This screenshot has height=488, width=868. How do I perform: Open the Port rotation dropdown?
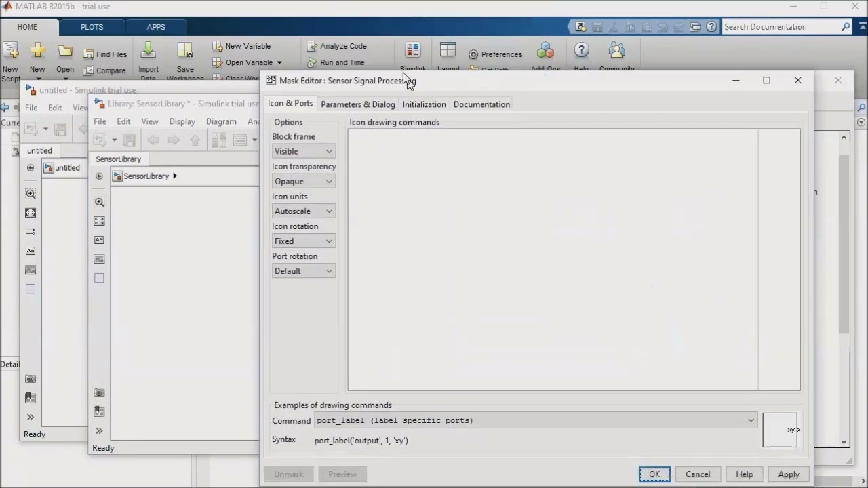click(303, 270)
